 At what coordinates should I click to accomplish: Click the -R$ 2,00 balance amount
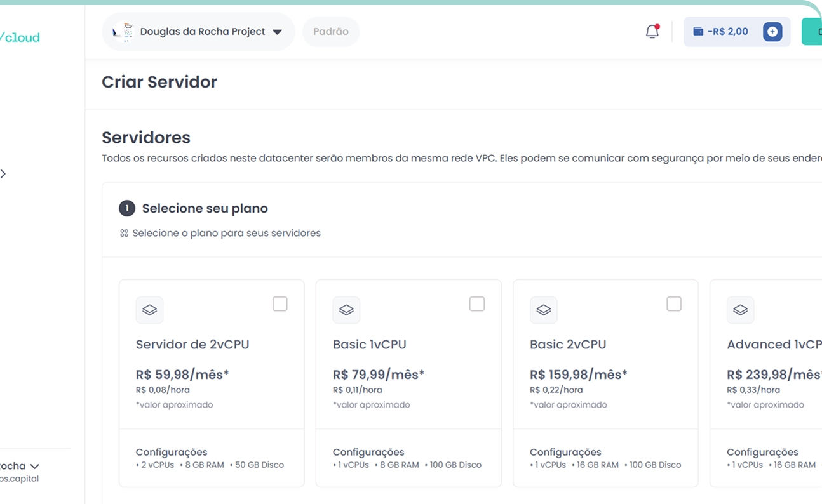[x=727, y=32]
